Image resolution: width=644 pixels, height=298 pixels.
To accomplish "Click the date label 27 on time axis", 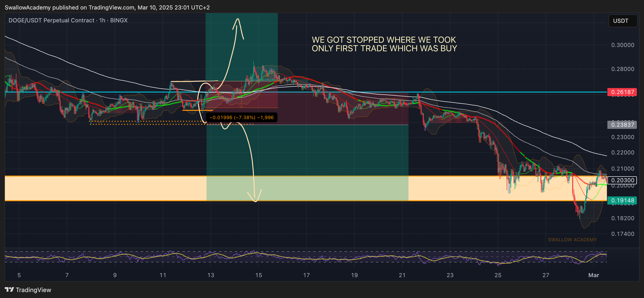I will tap(546, 275).
